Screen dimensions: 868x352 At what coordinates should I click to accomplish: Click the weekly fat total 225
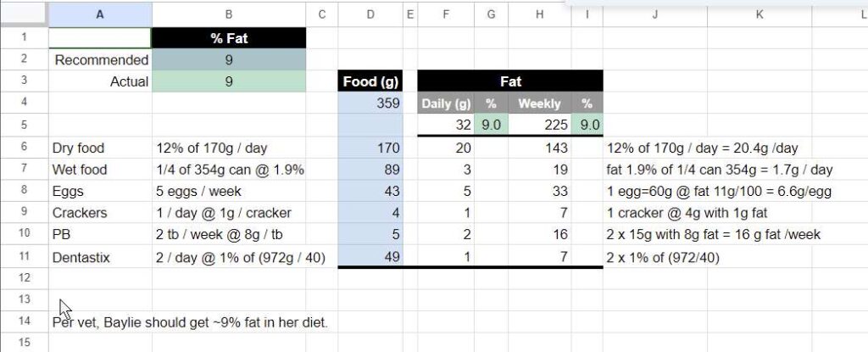tap(539, 126)
